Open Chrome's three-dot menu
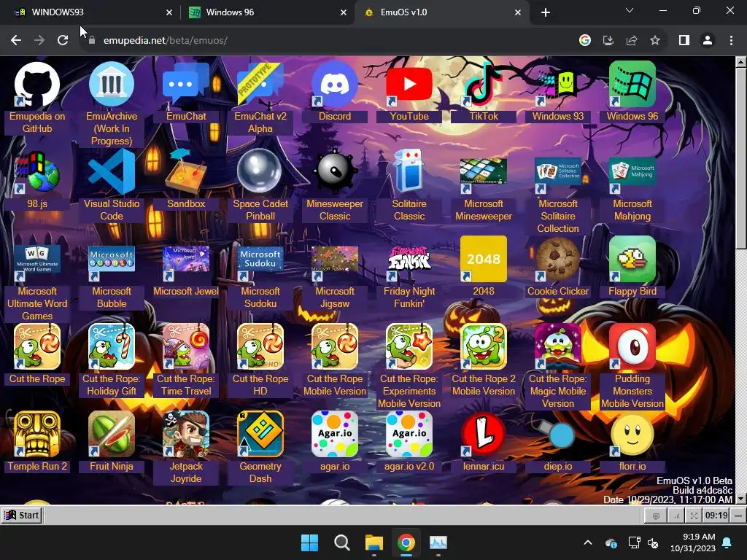This screenshot has width=747, height=560. [731, 41]
